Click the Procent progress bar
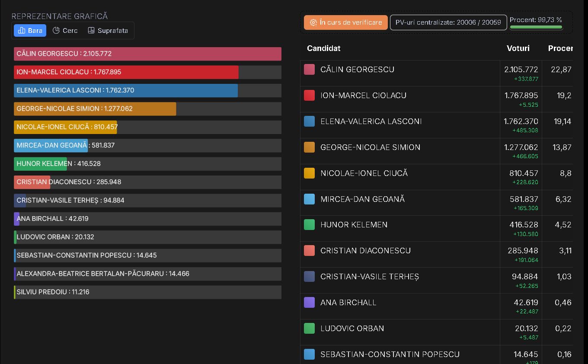The height and width of the screenshot is (364, 588). 536,27
